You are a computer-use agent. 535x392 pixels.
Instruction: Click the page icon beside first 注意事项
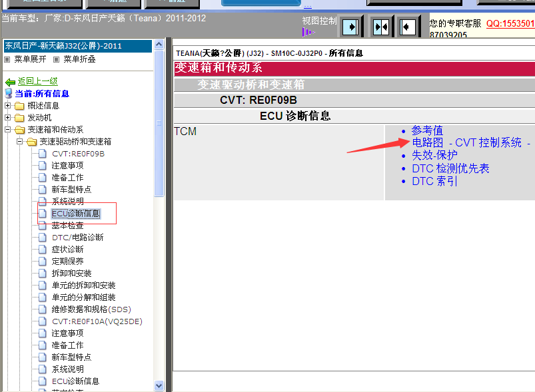(43, 166)
